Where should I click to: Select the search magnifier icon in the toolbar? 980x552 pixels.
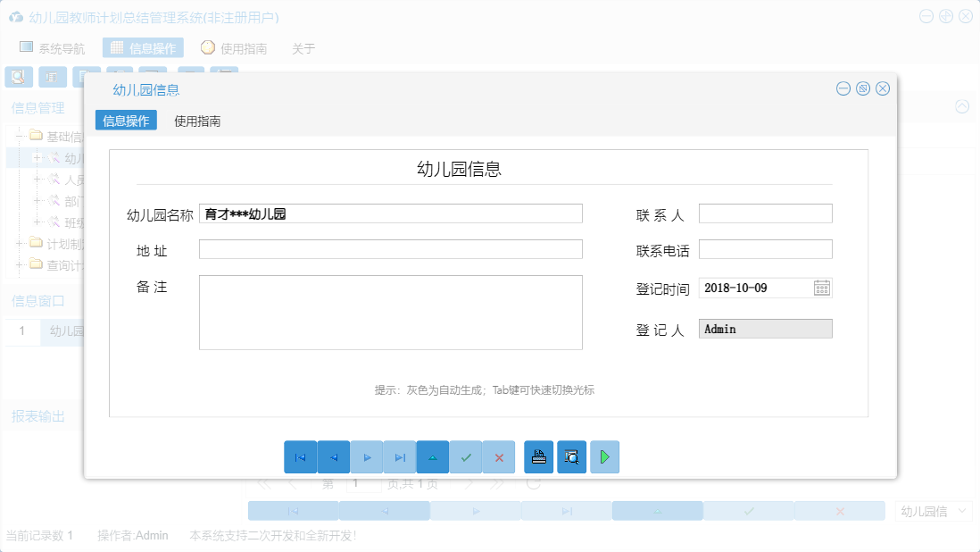coord(18,77)
